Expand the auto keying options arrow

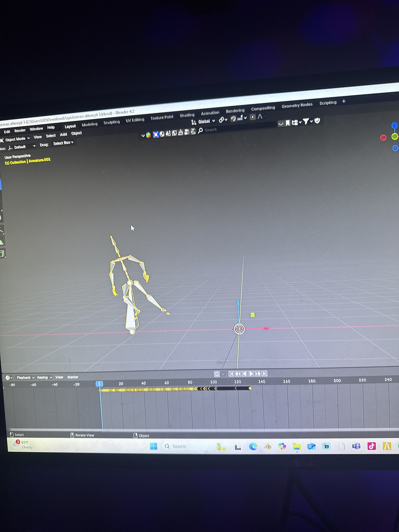223,374
